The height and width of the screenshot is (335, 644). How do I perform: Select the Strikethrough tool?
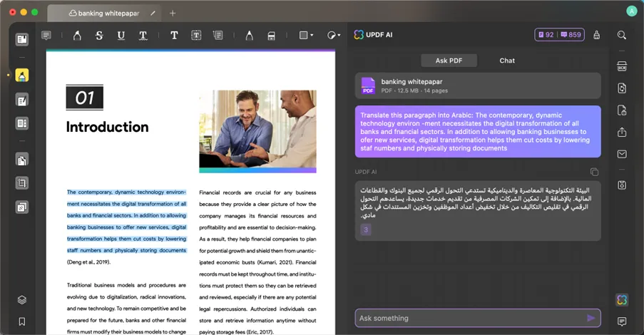[99, 36]
